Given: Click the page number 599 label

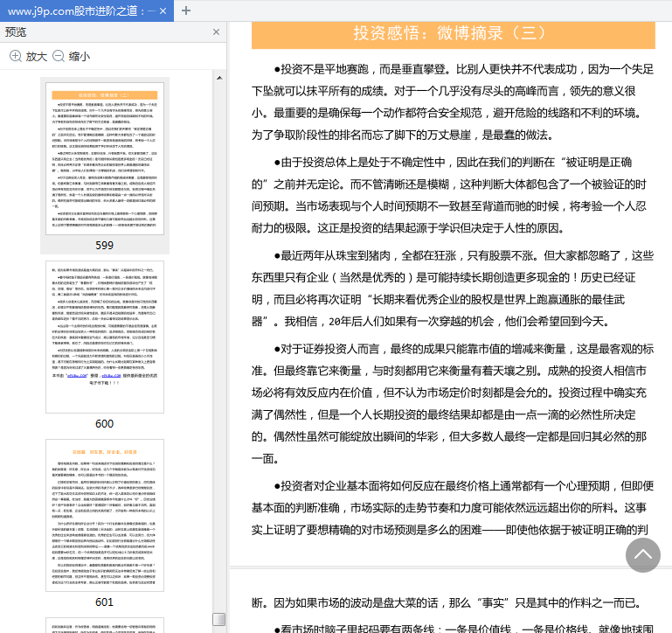Looking at the screenshot, I should click(x=105, y=246).
